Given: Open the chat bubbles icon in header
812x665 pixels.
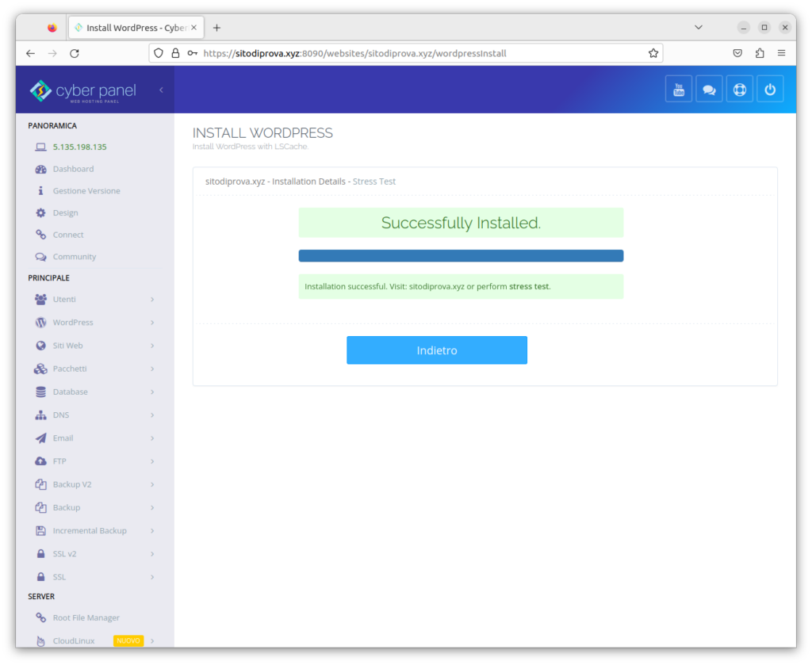Looking at the screenshot, I should [709, 90].
